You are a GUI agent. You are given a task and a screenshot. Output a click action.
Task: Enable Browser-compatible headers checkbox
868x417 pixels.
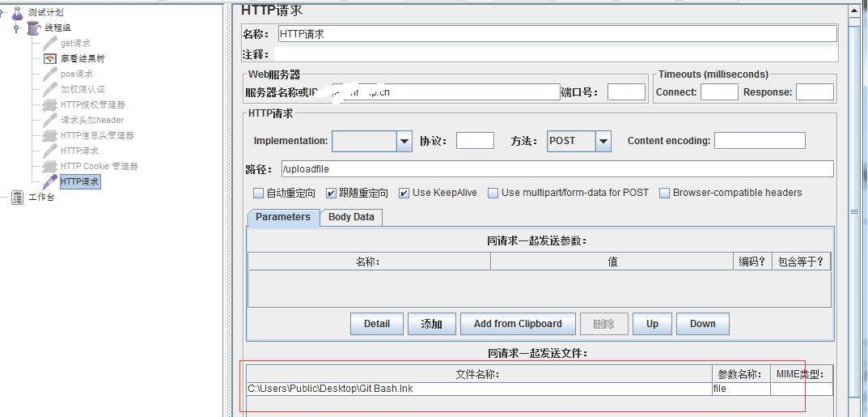[x=664, y=193]
